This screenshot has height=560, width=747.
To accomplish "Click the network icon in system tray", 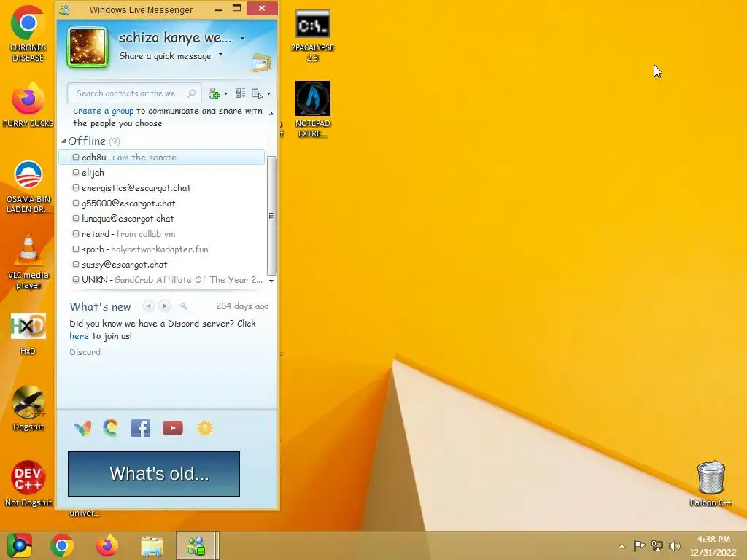I will point(657,545).
